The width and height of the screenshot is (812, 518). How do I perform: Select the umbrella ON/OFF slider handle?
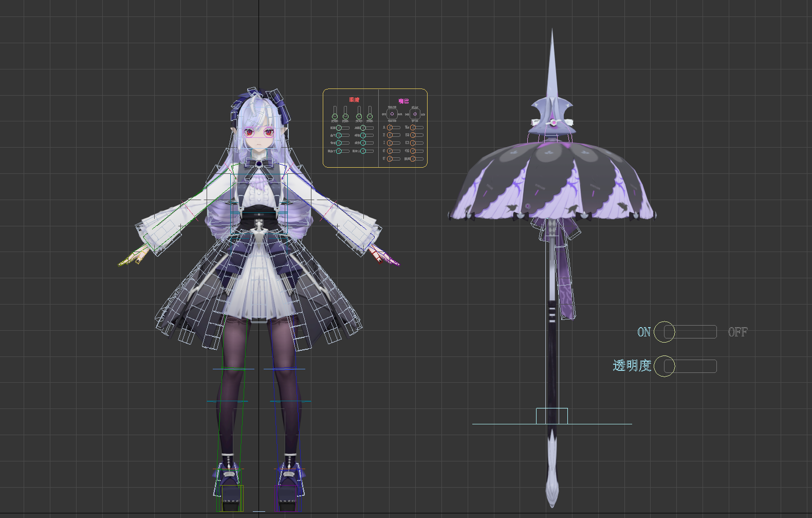click(665, 332)
